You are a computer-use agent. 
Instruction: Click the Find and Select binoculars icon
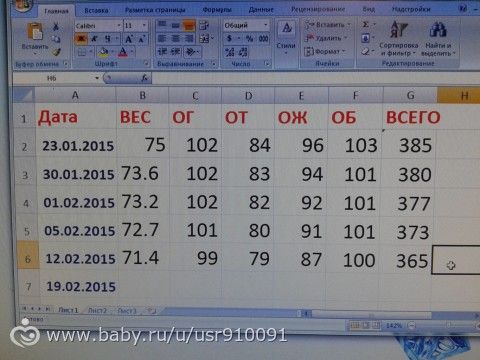[x=438, y=29]
